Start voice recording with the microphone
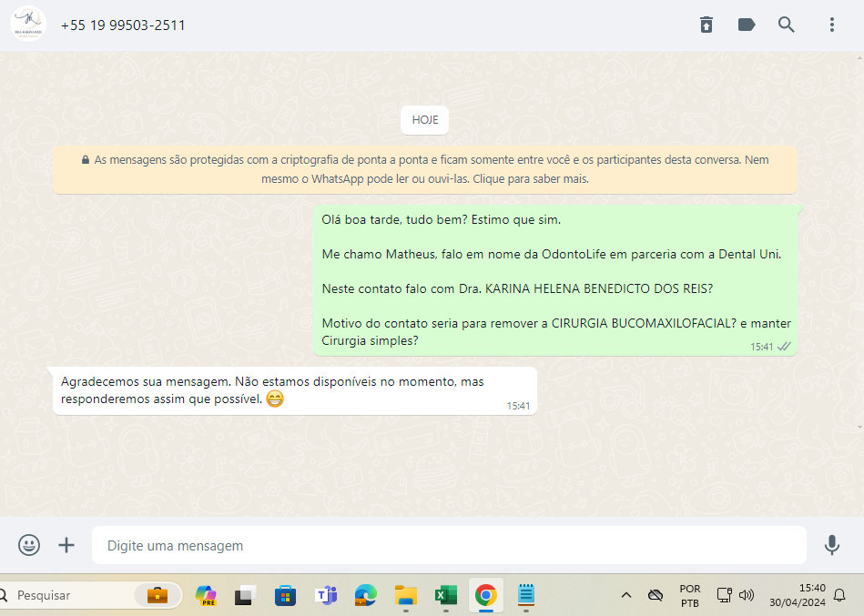864x616 pixels. click(x=832, y=545)
